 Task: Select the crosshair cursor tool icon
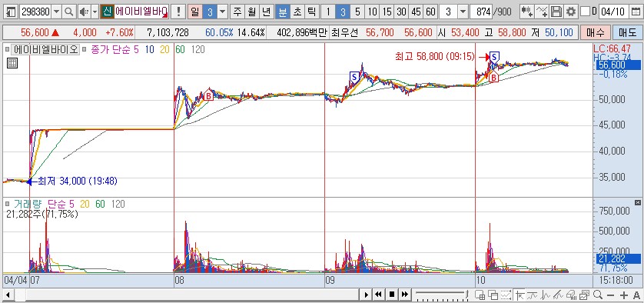pyautogui.click(x=520, y=295)
